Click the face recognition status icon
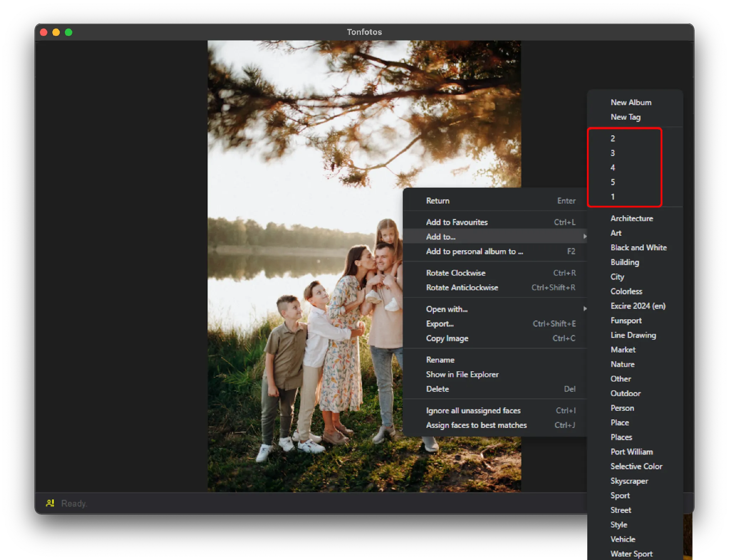Screen dimensions: 729x560 (50, 503)
